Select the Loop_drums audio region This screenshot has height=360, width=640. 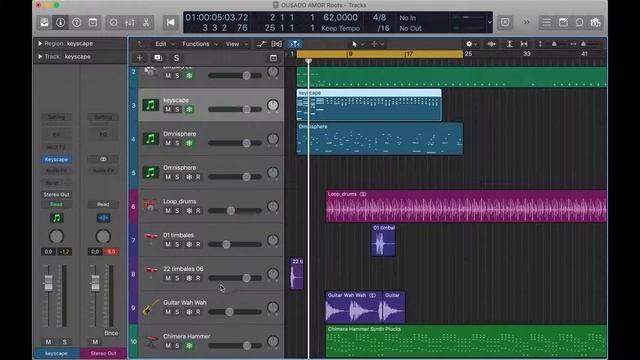(x=466, y=206)
